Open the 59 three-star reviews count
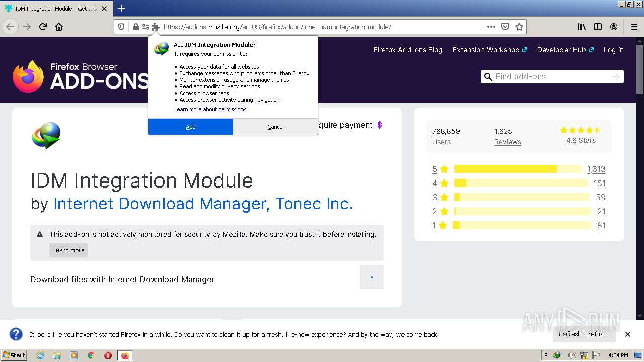This screenshot has height=362, width=644. [x=601, y=198]
